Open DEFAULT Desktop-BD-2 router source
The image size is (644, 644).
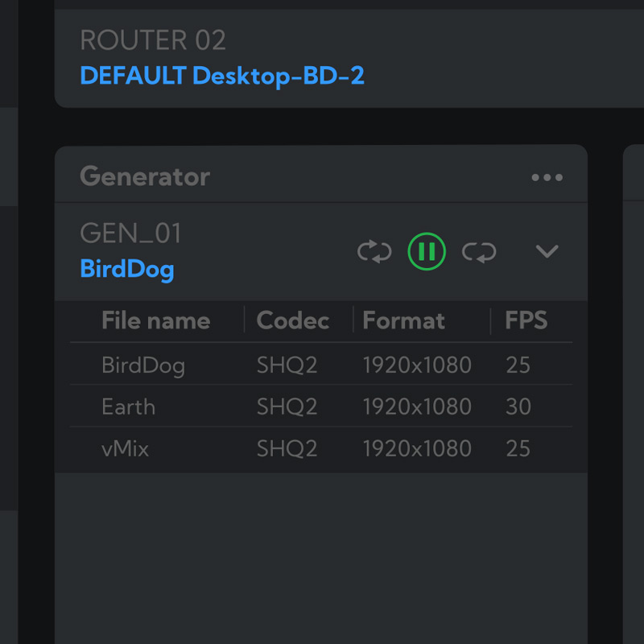pyautogui.click(x=222, y=76)
